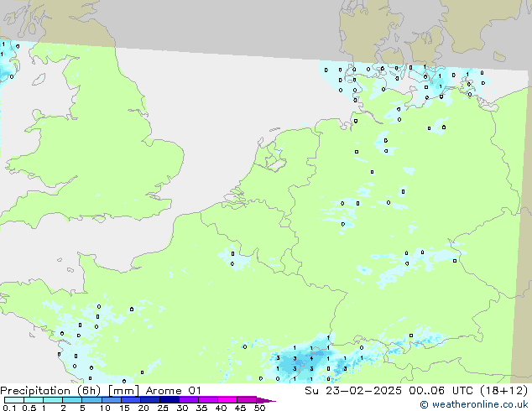Click the '20' legend scale value
This screenshot has width=532, height=411.
click(x=143, y=408)
